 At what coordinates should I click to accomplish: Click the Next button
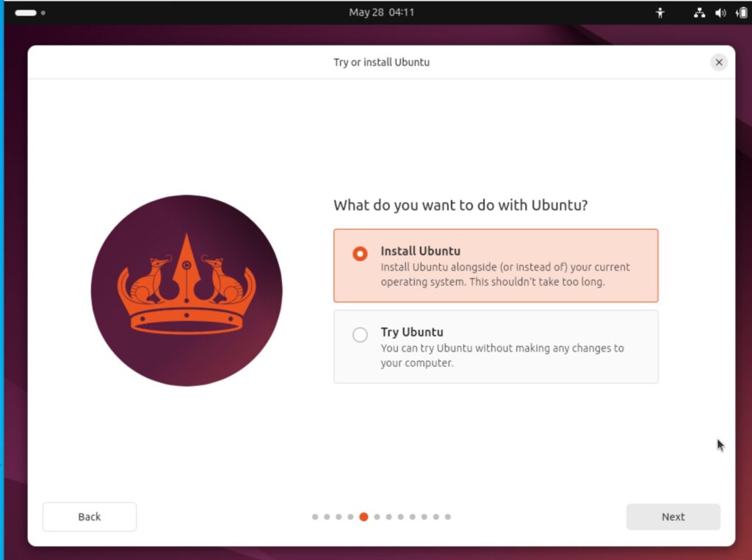click(673, 517)
